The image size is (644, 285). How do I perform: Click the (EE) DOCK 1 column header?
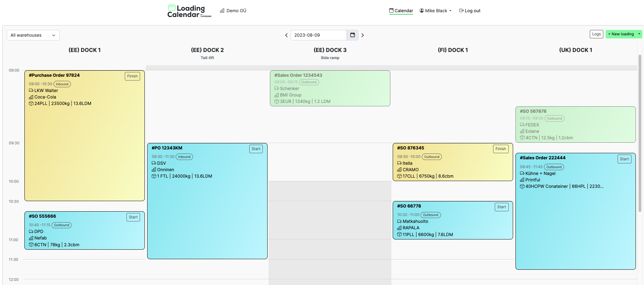84,50
